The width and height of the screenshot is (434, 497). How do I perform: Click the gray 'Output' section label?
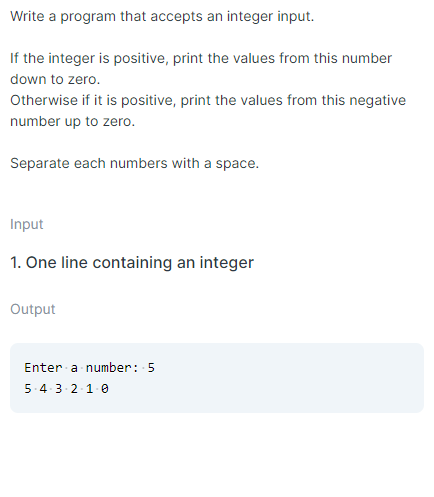(x=33, y=309)
